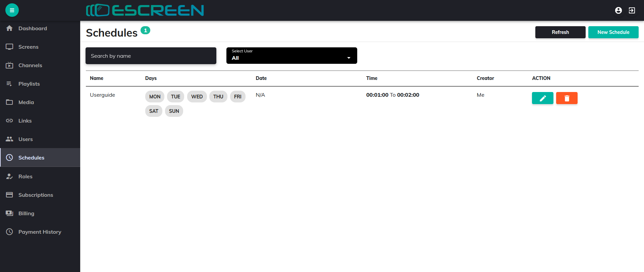Open Payment History in sidebar
Viewport: 644px width, 272px height.
coord(40,232)
